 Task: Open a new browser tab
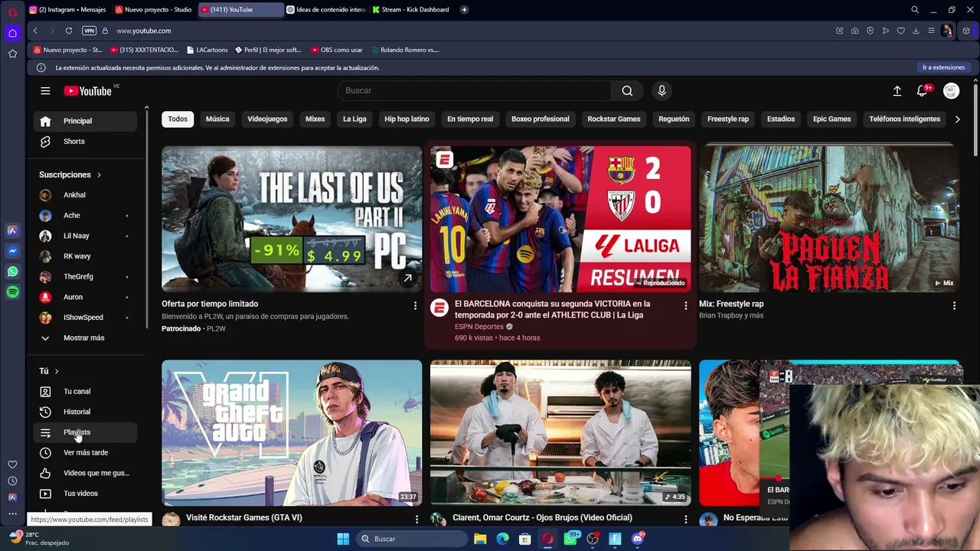tap(465, 10)
